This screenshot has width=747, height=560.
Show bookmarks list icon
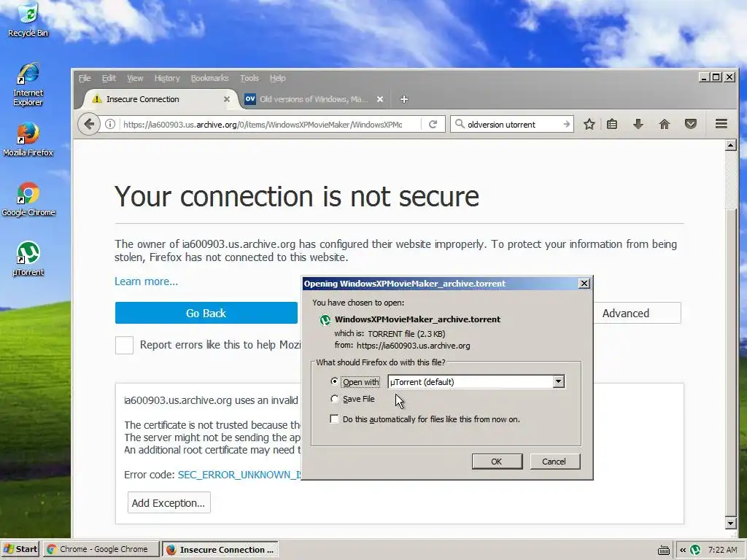point(612,124)
